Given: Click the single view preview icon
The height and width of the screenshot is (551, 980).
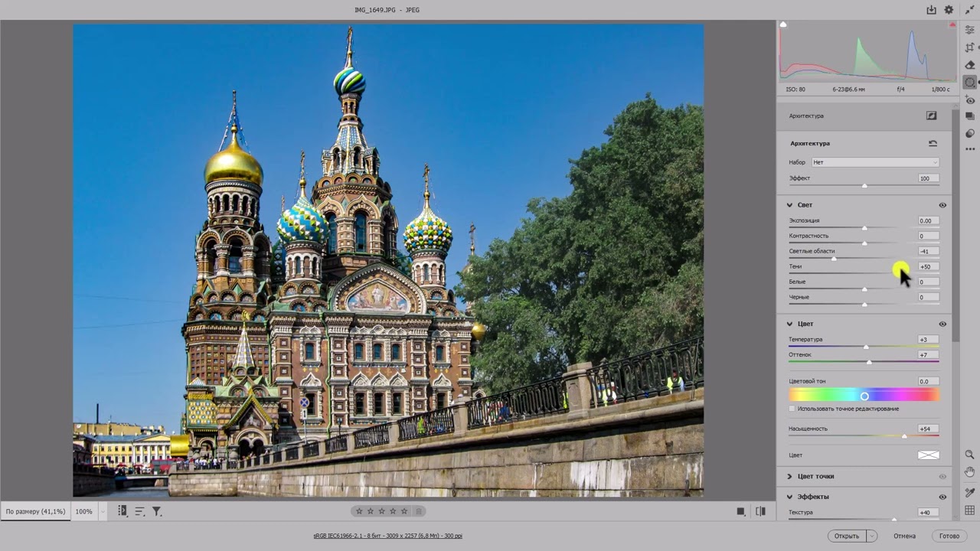Looking at the screenshot, I should pos(740,511).
